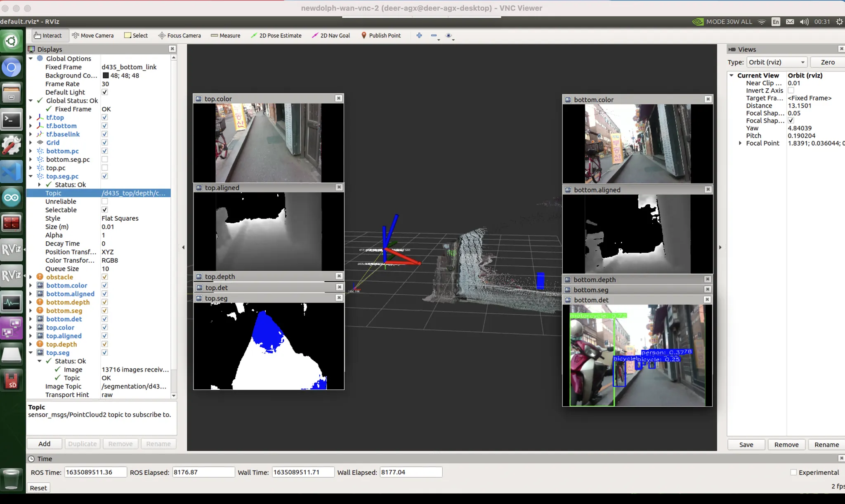Expand the obstacle display tree item

[31, 277]
